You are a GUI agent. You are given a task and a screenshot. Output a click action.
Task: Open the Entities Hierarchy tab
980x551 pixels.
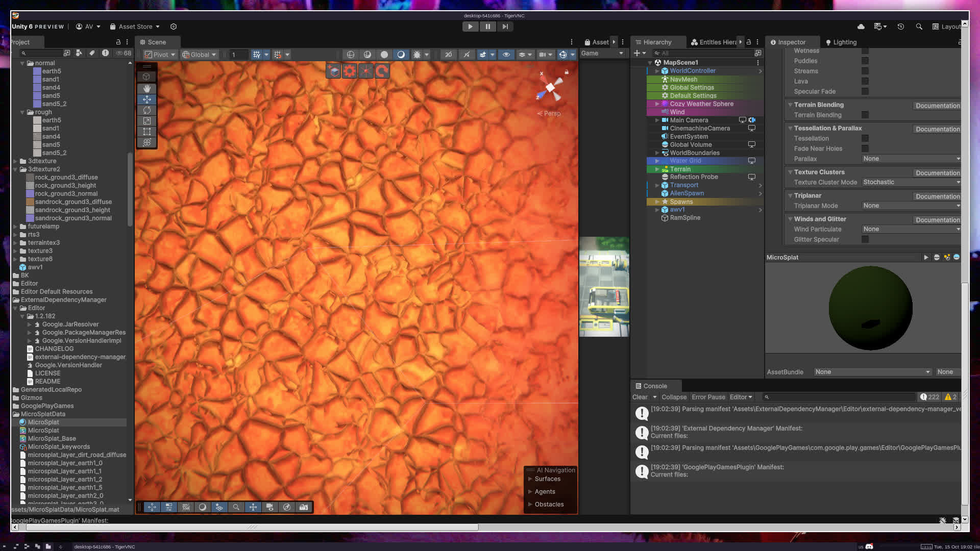(x=715, y=42)
